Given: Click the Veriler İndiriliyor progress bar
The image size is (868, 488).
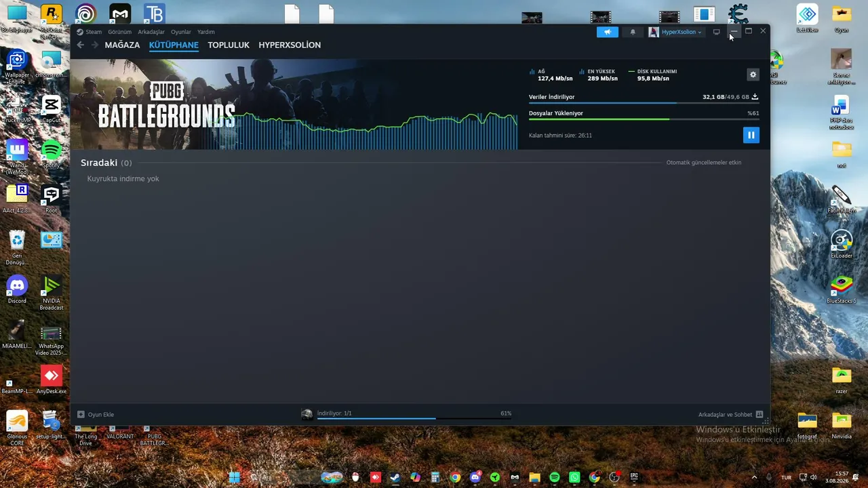Looking at the screenshot, I should pos(644,103).
